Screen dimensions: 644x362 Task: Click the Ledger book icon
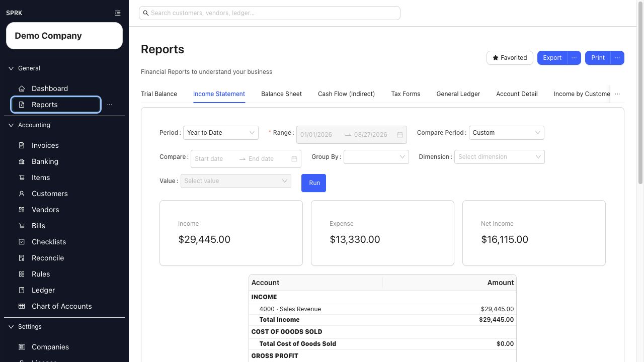tap(22, 290)
